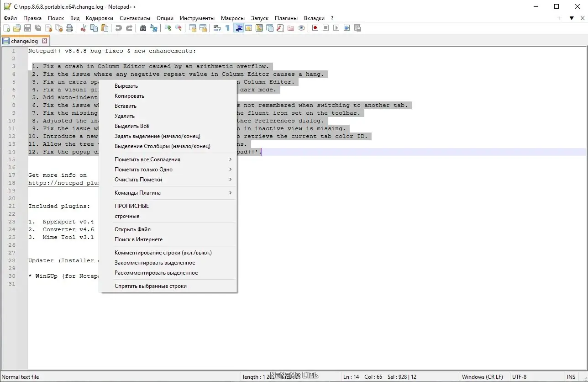Open the Document List toolbar icon
Viewport: 588px width, 382px height.
tap(270, 28)
